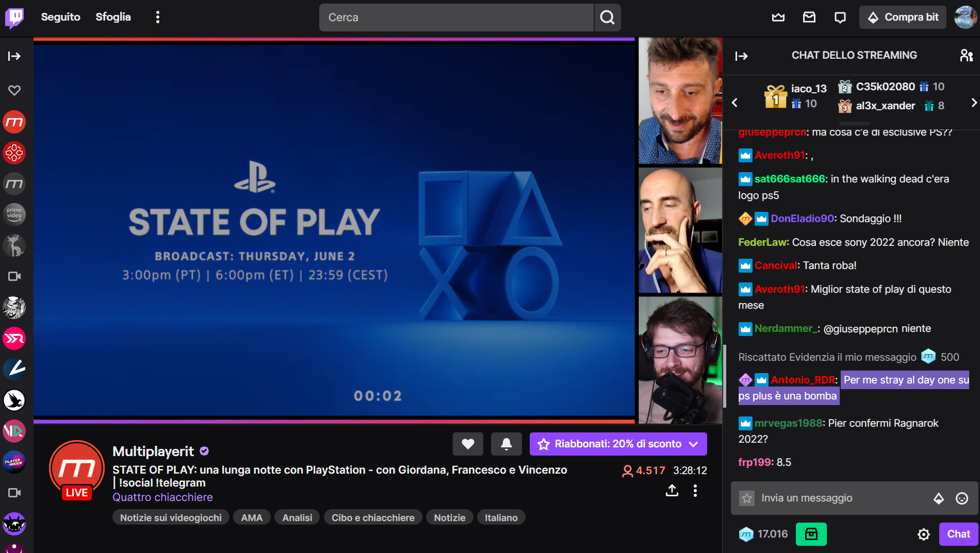Open Prime loot crown icon

tap(778, 18)
